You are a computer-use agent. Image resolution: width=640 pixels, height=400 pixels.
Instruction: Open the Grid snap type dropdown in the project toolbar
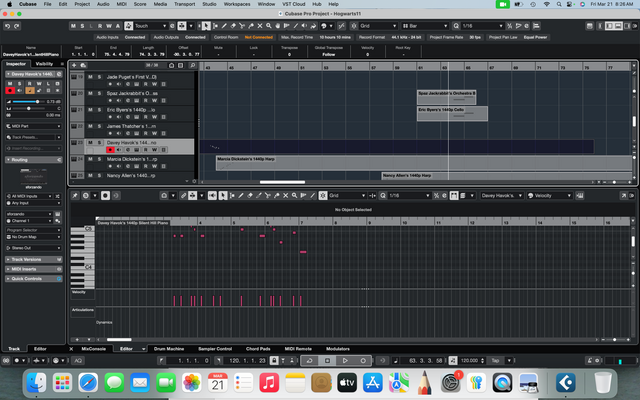click(378, 26)
